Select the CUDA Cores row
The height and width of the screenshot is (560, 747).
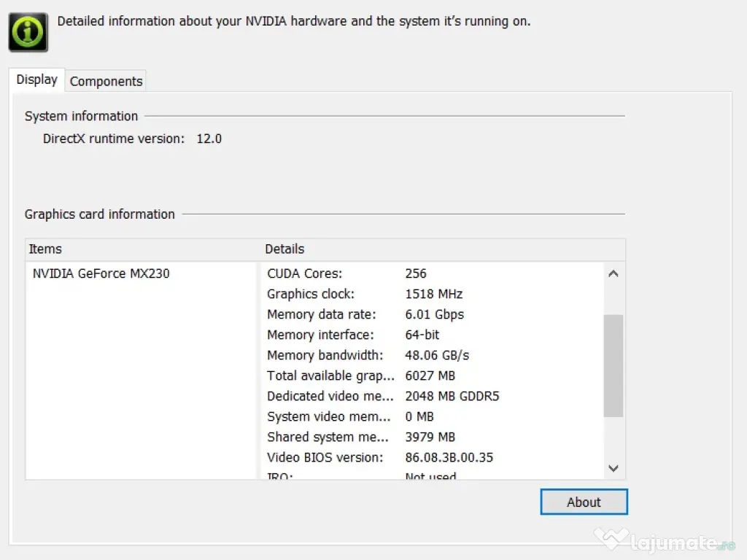347,274
